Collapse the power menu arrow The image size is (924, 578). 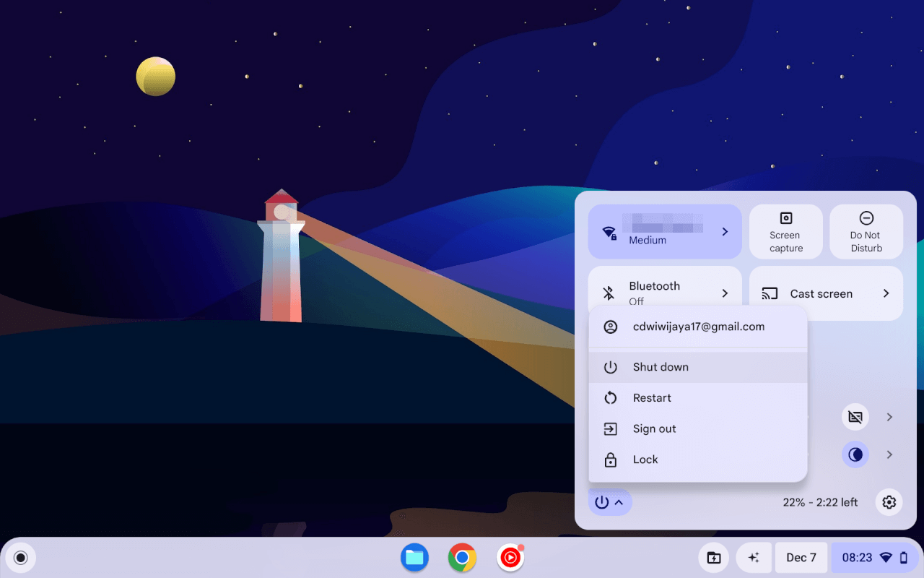[x=619, y=501]
